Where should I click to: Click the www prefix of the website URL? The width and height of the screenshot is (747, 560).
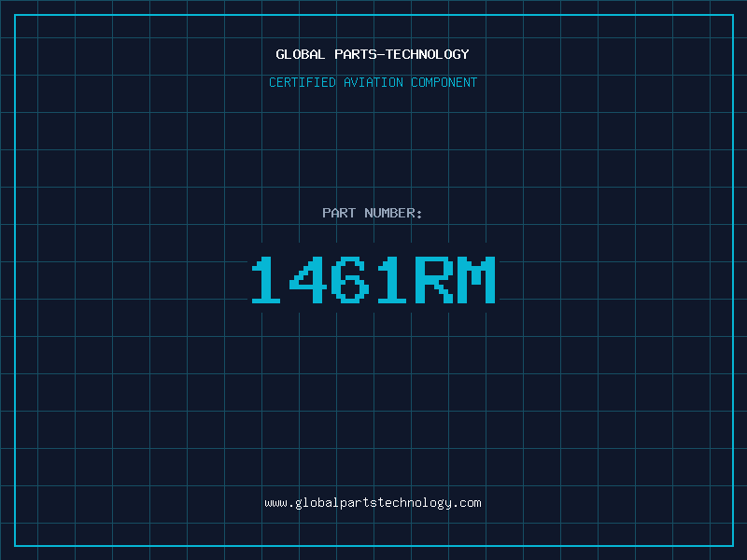click(x=275, y=503)
